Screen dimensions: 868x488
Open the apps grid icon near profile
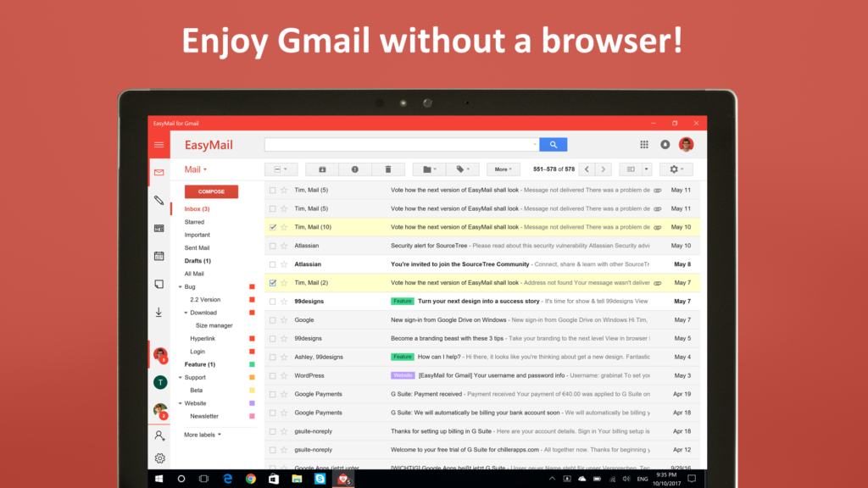(644, 144)
